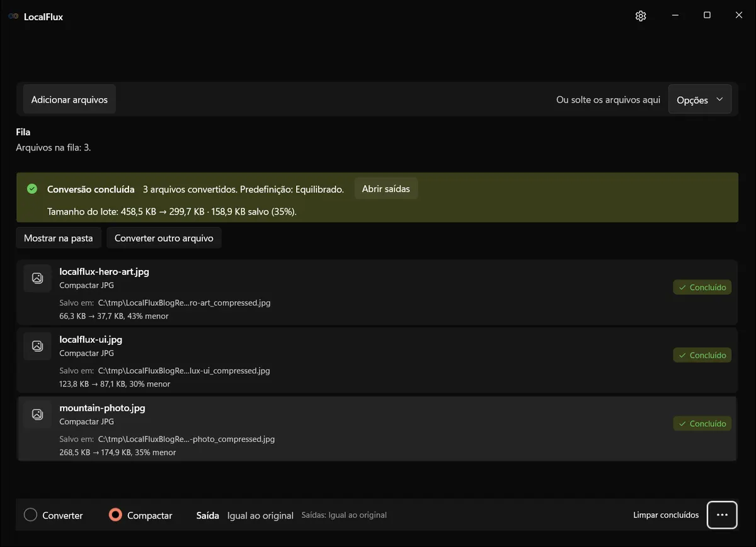The height and width of the screenshot is (547, 756).
Task: Click '3 arquivos convertidos. Predefinição: Equilibrado.' text
Action: pyautogui.click(x=243, y=189)
